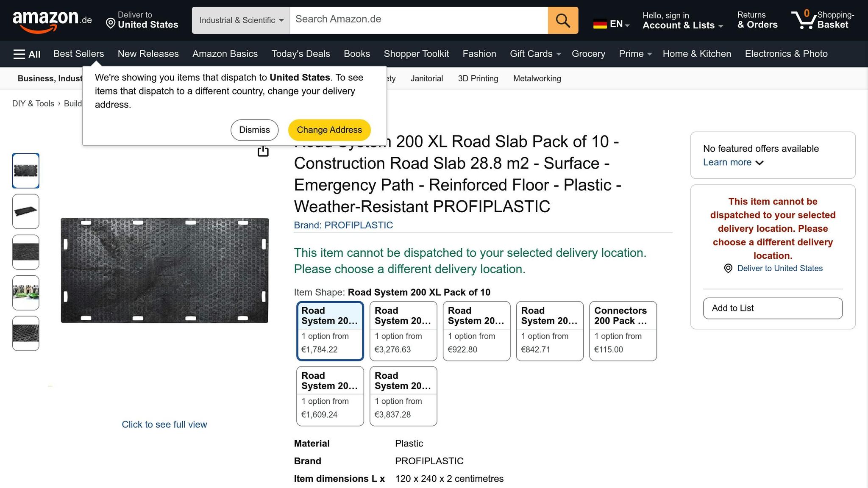Select the €3,276.63 Road System option
The width and height of the screenshot is (868, 488).
tap(403, 331)
